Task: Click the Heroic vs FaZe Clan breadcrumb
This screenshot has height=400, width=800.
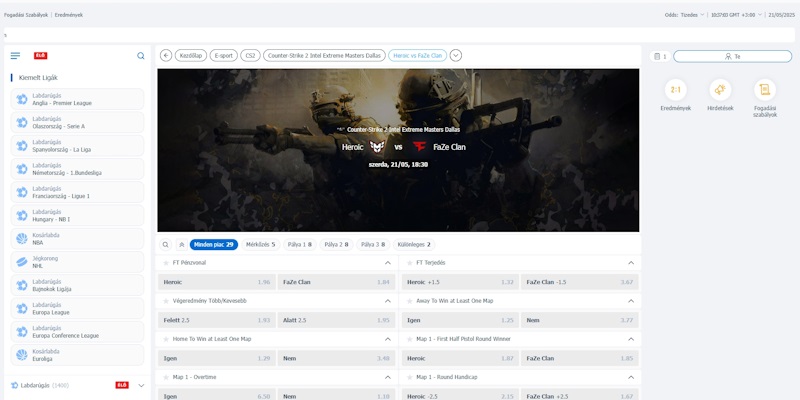Action: [417, 55]
